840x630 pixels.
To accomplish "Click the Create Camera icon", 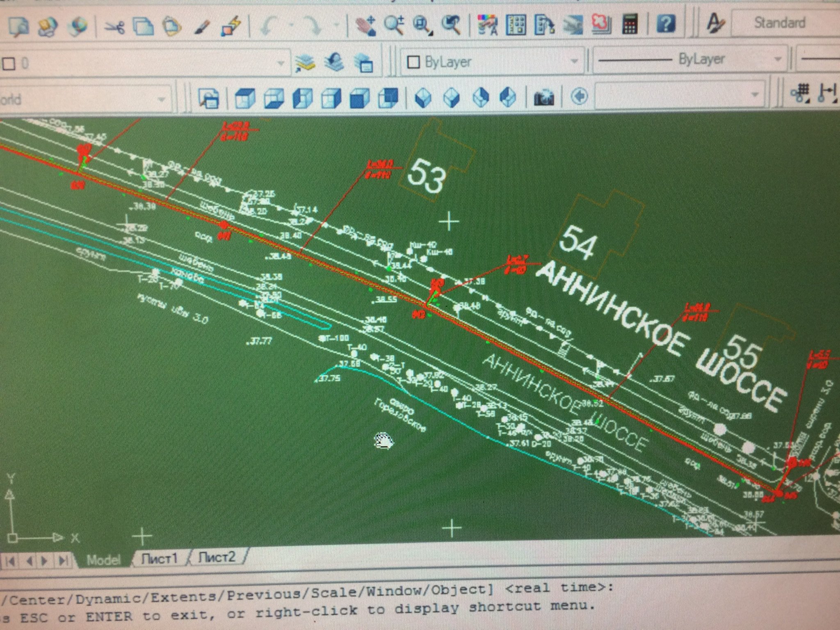I will [x=544, y=98].
